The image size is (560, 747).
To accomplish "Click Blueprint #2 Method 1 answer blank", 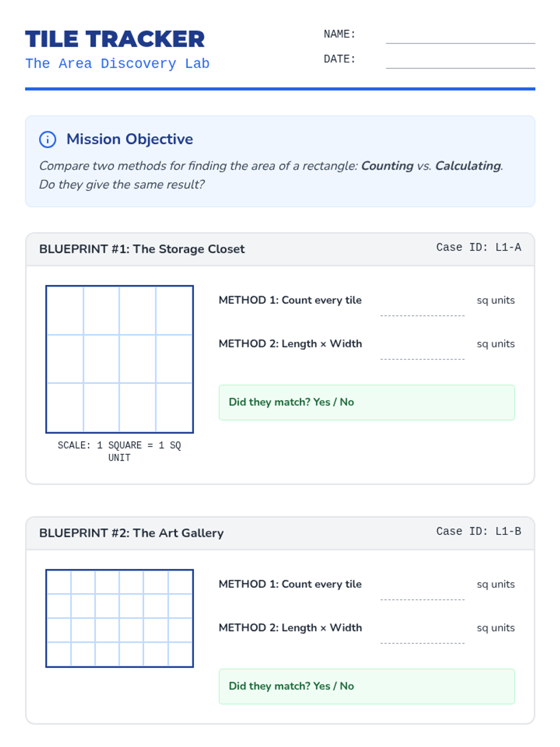I will [x=422, y=592].
